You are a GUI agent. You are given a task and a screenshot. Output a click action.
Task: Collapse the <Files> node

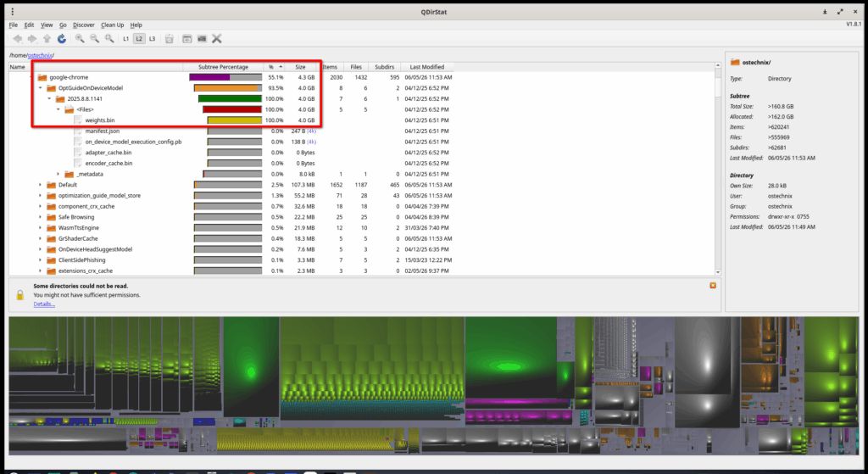point(58,109)
